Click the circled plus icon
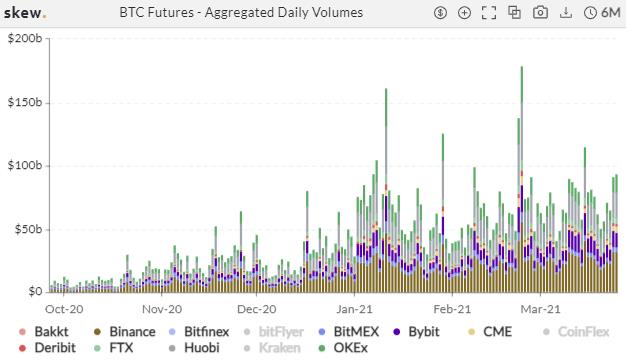 464,13
